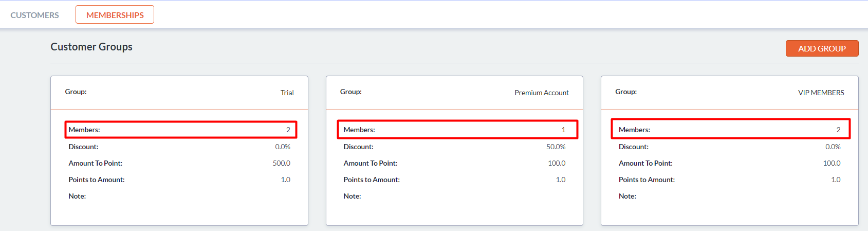Open the VIP MEMBERS group name

pyautogui.click(x=821, y=93)
